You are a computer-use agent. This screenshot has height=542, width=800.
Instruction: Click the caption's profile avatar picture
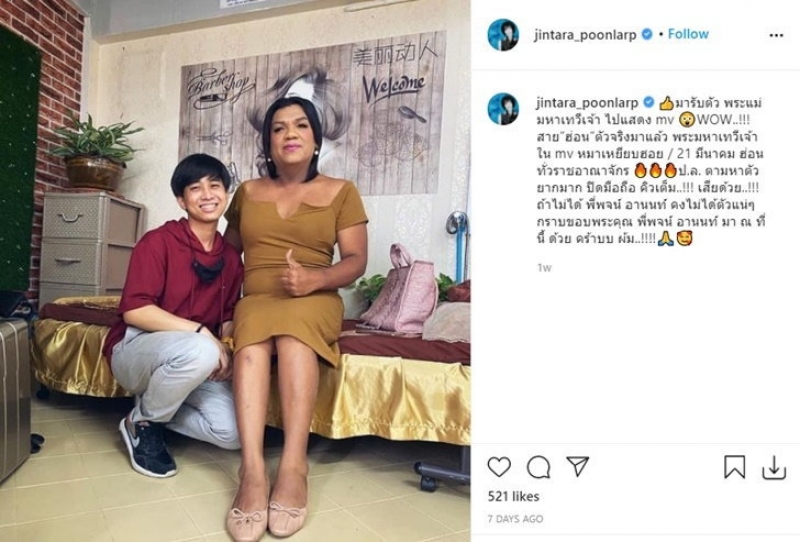pyautogui.click(x=503, y=109)
